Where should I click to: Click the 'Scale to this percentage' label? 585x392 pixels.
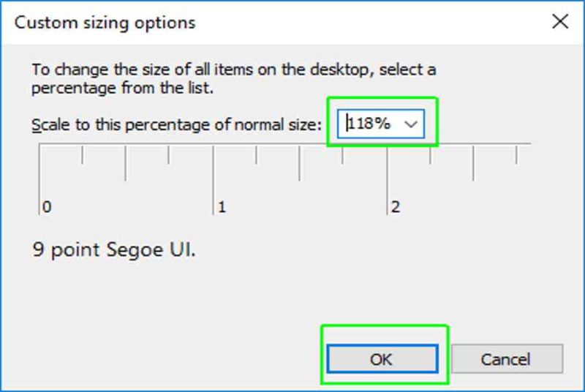point(176,124)
